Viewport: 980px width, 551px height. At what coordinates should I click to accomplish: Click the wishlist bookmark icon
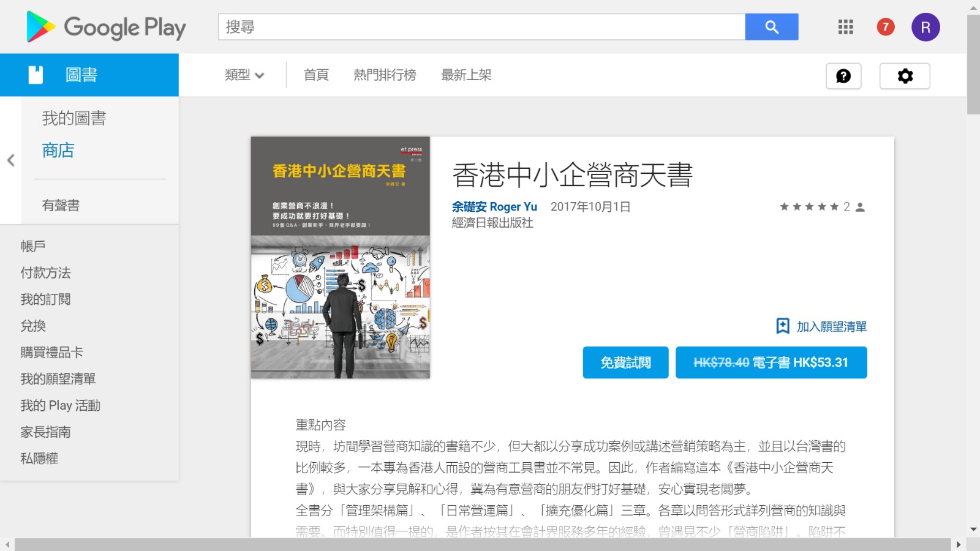[783, 326]
